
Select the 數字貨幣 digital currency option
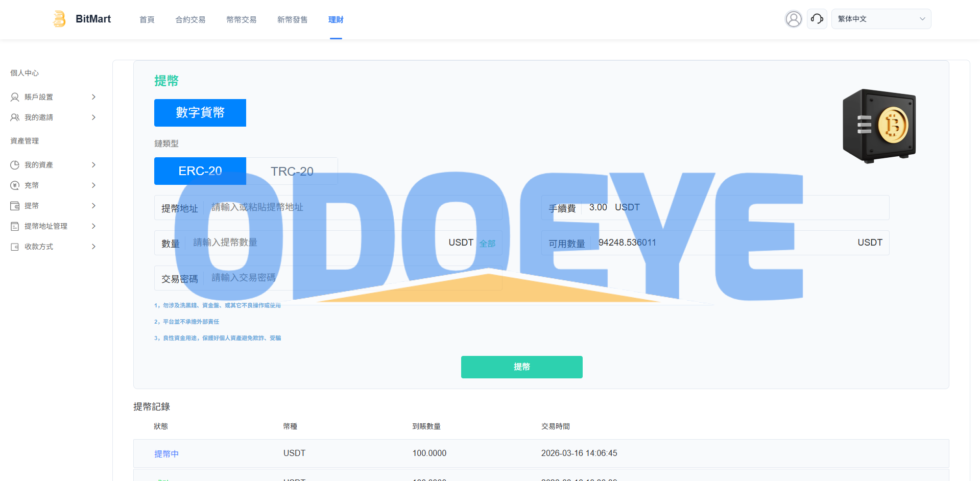pyautogui.click(x=200, y=113)
